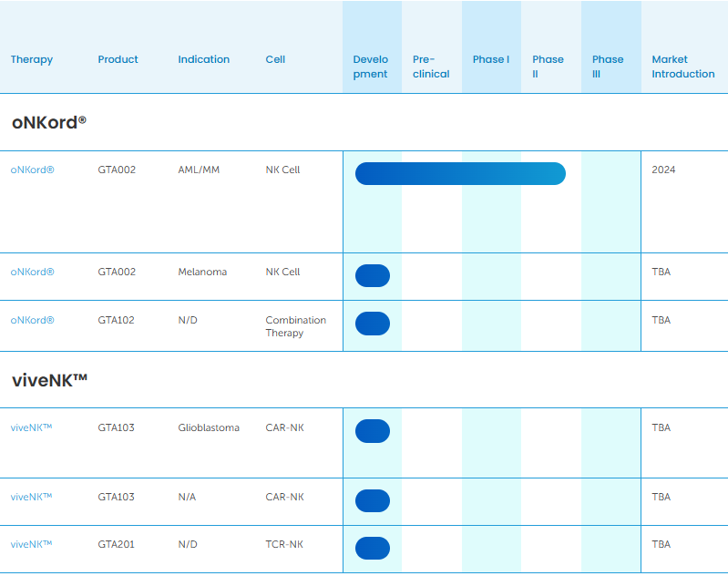Click the TCR-NK cell
This screenshot has height=576, width=728.
(284, 544)
